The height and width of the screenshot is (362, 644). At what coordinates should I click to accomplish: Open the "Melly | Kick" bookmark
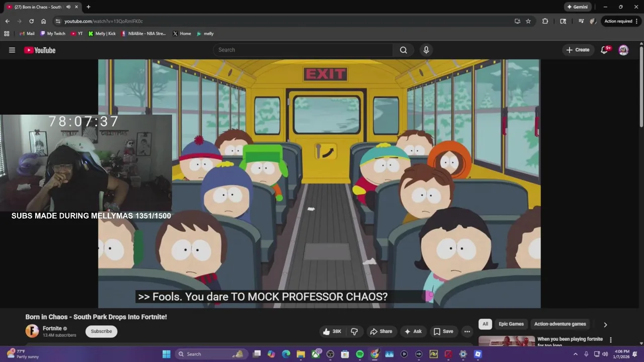click(102, 34)
